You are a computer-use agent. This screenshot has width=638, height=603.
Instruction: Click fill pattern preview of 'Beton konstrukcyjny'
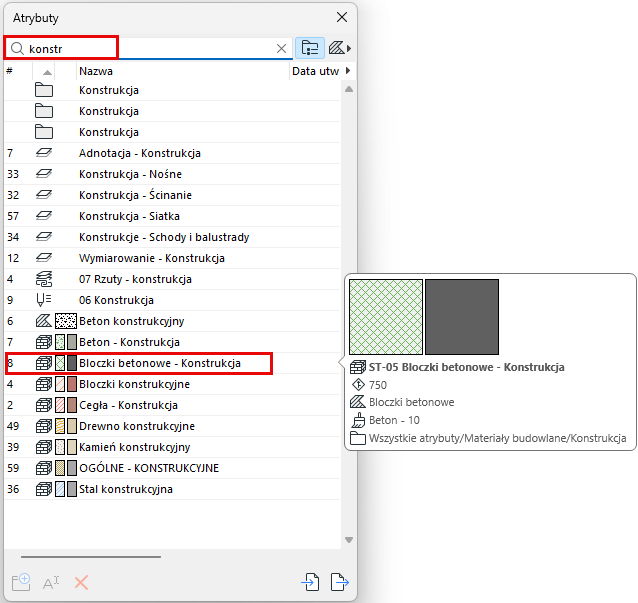click(x=66, y=321)
